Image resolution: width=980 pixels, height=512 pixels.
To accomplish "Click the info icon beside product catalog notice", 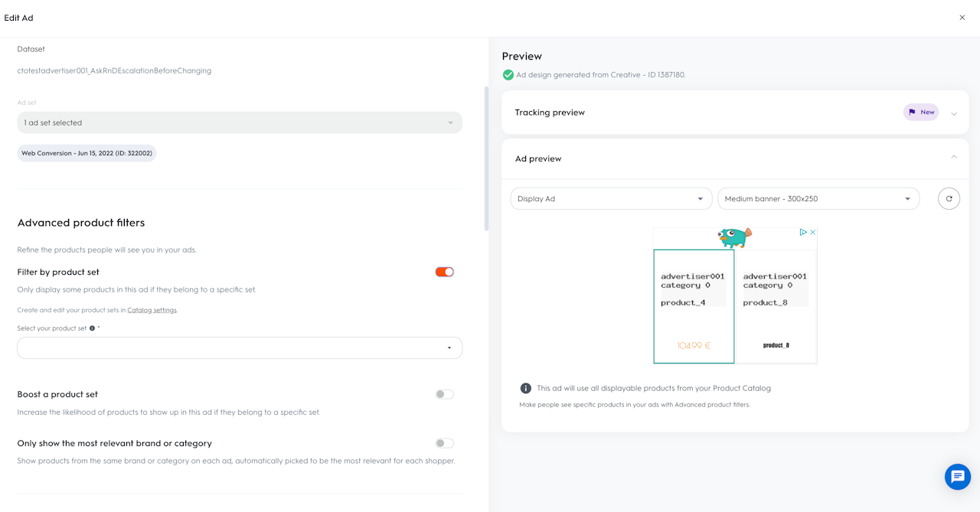I will point(526,388).
